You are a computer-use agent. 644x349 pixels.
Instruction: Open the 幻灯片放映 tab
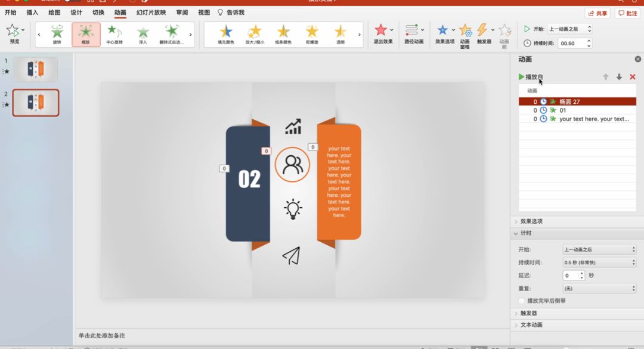tap(151, 13)
